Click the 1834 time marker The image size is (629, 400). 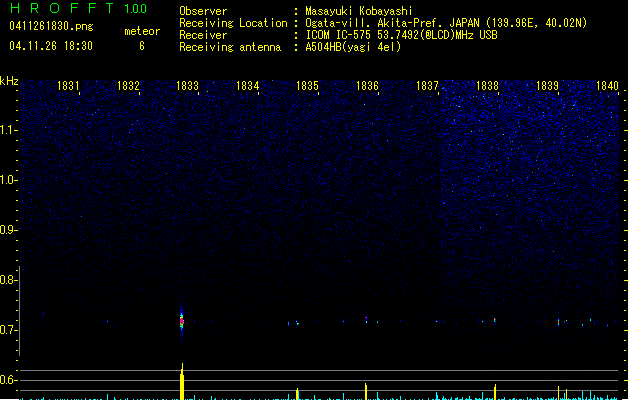click(248, 86)
